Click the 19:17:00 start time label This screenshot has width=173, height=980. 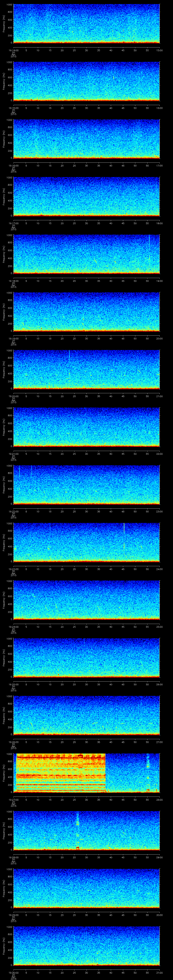(x=13, y=223)
